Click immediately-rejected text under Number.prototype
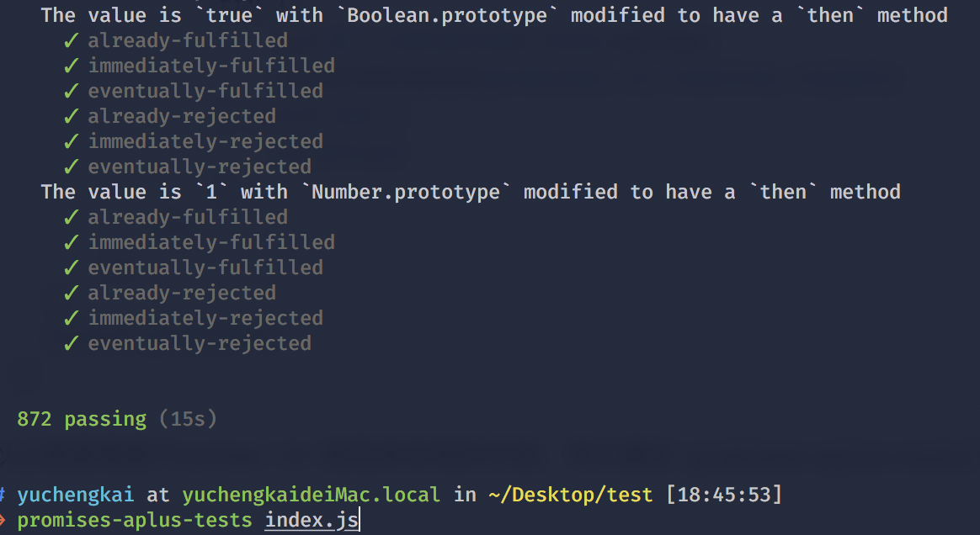This screenshot has width=980, height=535. coord(205,318)
